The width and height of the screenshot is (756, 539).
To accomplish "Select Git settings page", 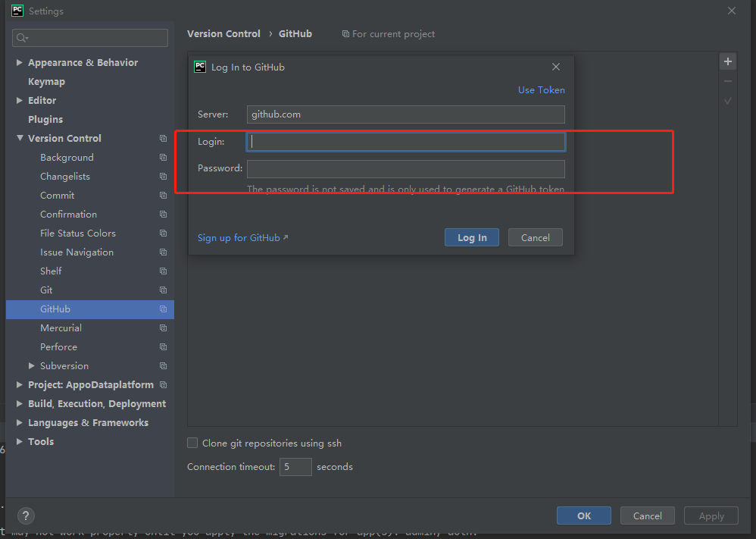I will (46, 290).
